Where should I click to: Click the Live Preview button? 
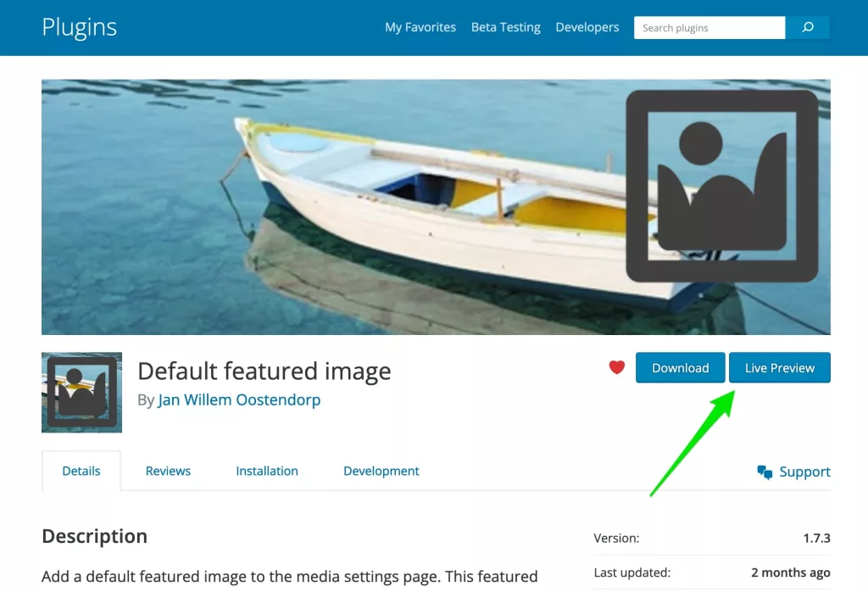pyautogui.click(x=780, y=368)
